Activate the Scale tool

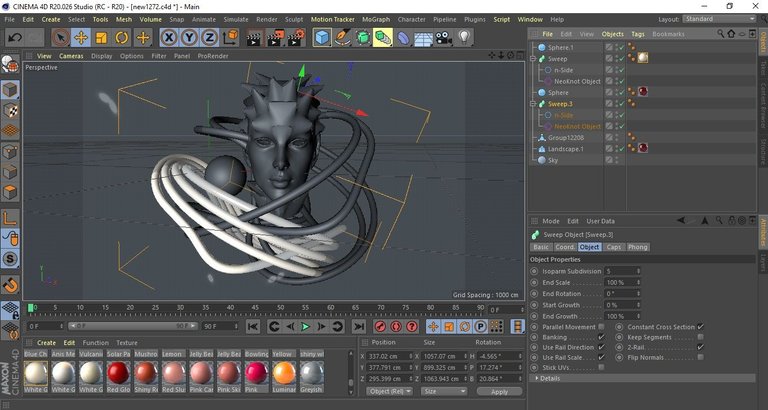click(101, 38)
